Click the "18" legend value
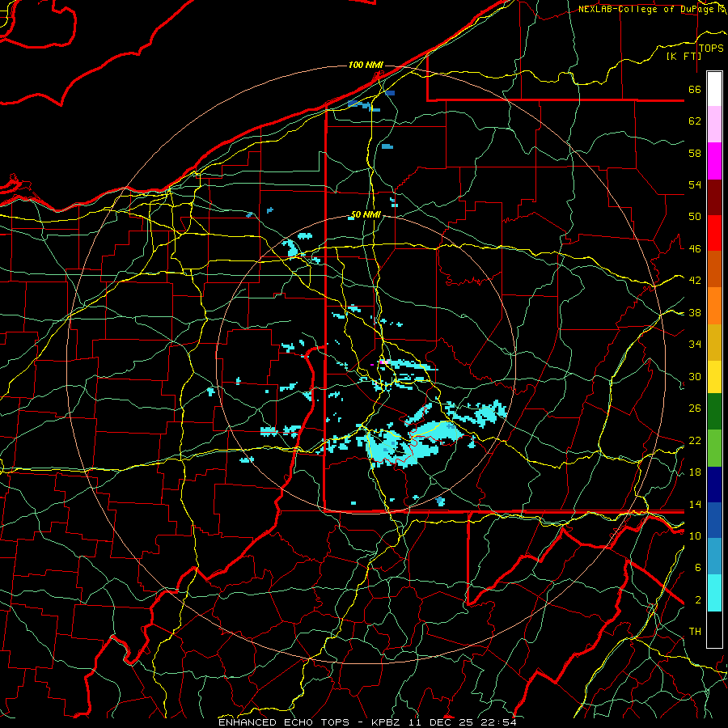Image resolution: width=728 pixels, height=728 pixels. coord(695,472)
